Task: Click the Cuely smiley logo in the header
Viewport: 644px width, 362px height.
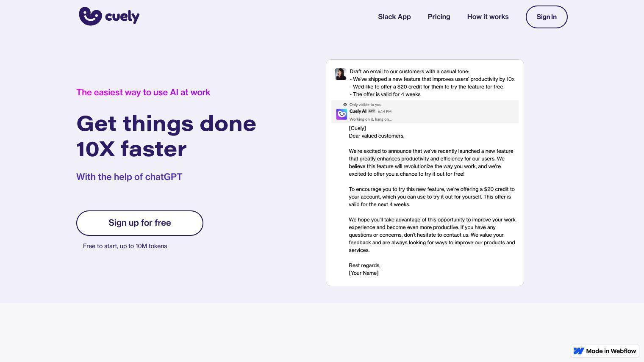Action: [x=91, y=16]
